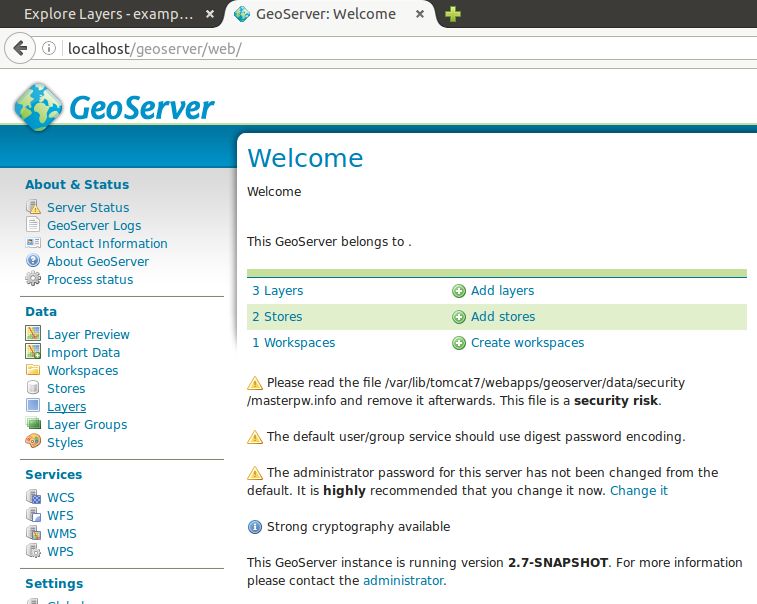Click the browser back arrow button

click(x=20, y=48)
